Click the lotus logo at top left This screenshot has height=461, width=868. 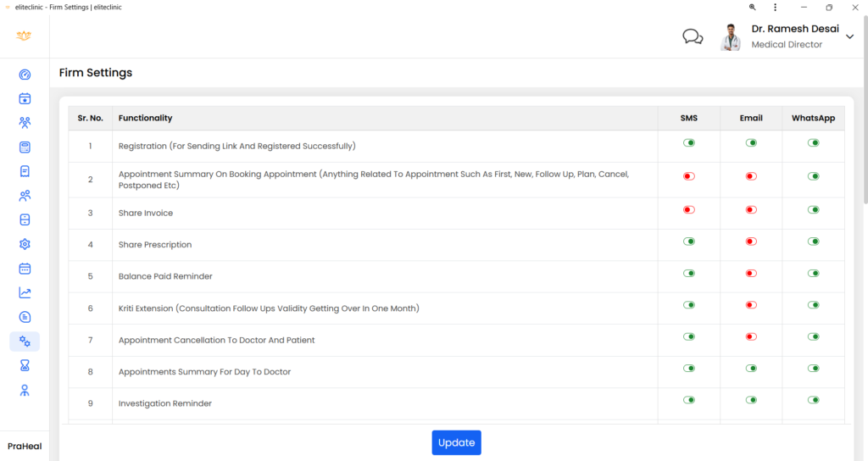click(24, 36)
